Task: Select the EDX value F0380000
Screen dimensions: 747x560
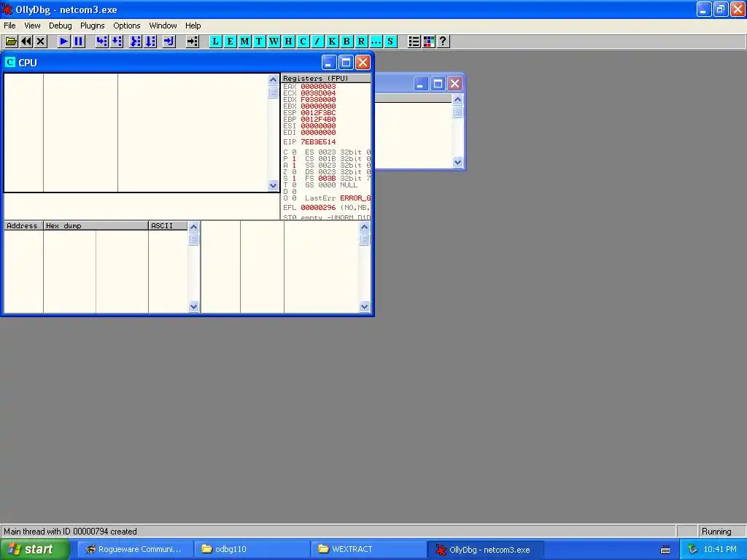Action: pyautogui.click(x=318, y=100)
